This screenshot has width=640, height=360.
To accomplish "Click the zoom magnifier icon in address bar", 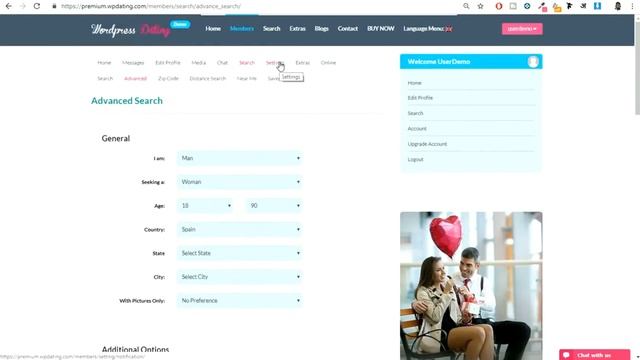I will coord(466,6).
